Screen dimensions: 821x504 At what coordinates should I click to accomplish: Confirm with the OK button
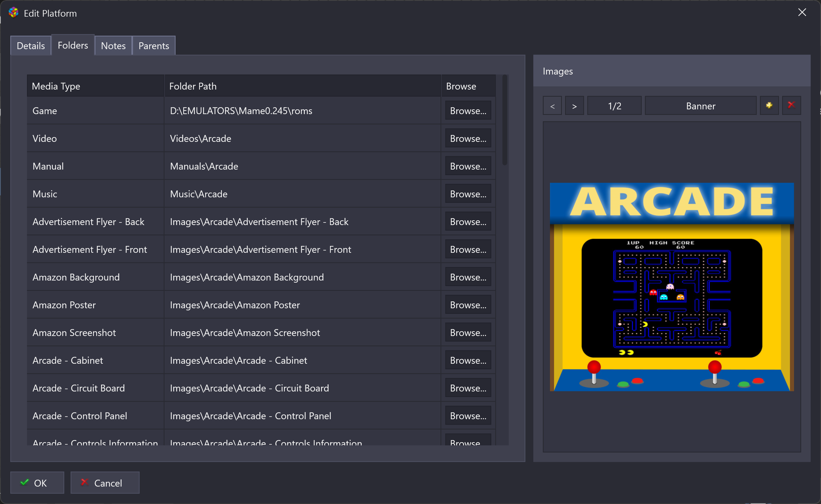point(37,483)
